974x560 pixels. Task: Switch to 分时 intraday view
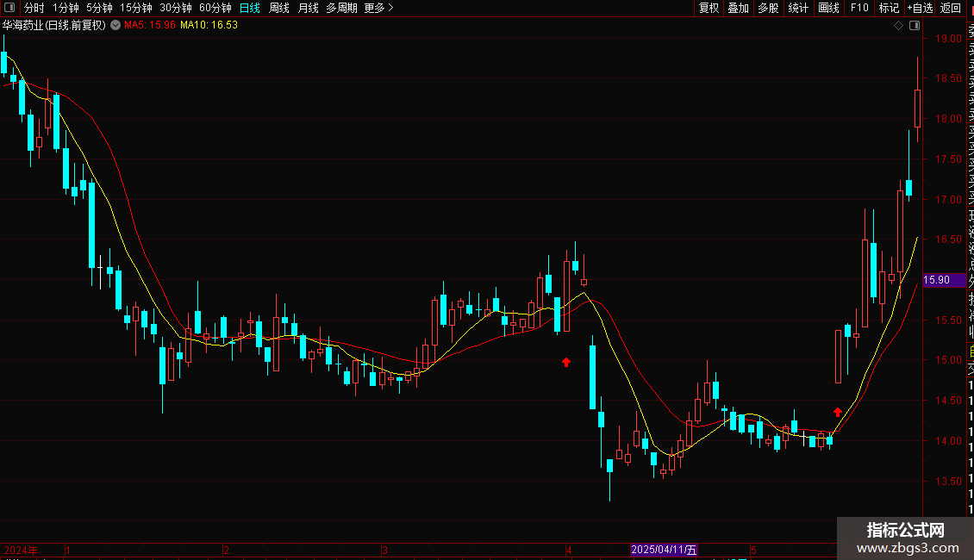coord(34,8)
